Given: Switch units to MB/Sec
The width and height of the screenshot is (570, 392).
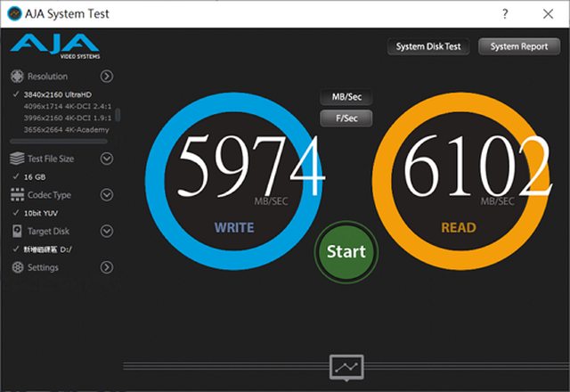Looking at the screenshot, I should pyautogui.click(x=346, y=98).
